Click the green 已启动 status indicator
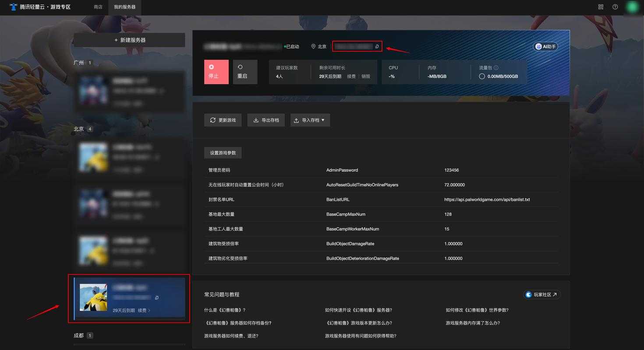The width and height of the screenshot is (644, 350). coord(292,46)
